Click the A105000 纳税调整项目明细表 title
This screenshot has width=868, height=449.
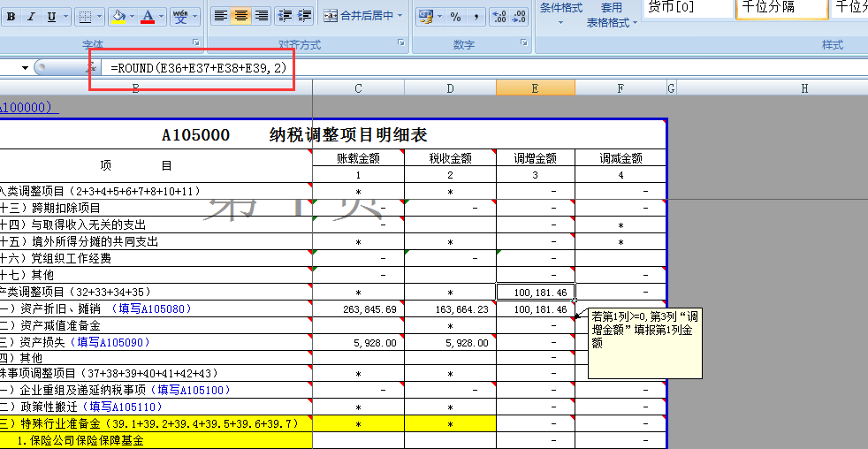294,134
